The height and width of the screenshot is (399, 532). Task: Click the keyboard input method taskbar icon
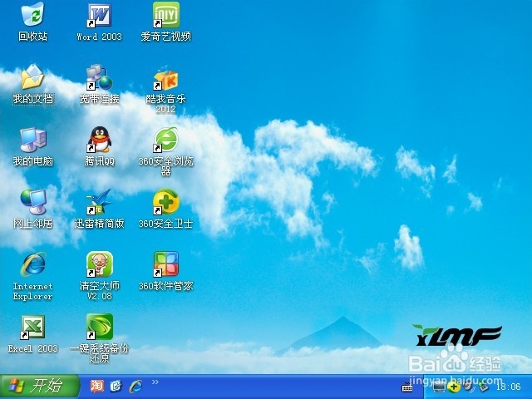click(x=406, y=387)
